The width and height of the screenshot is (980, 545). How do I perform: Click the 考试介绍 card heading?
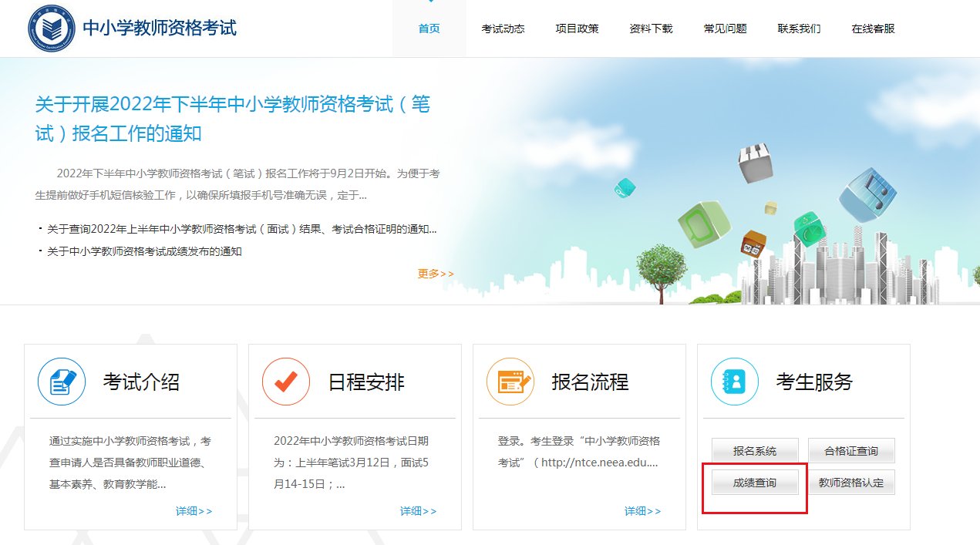click(141, 382)
